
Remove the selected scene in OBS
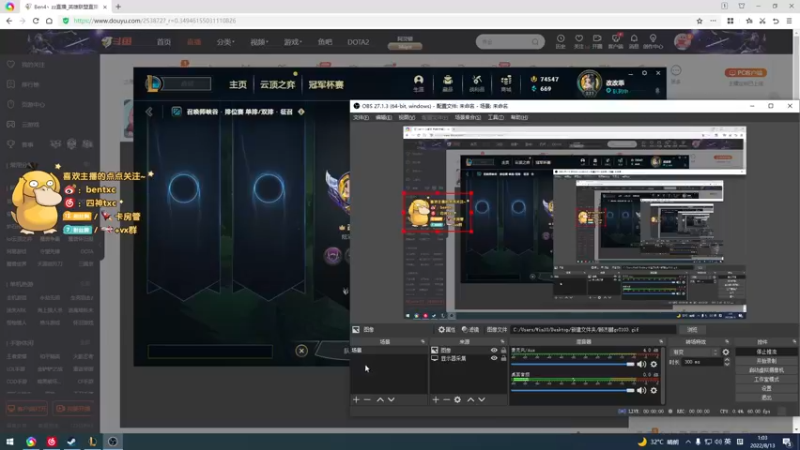tap(367, 399)
